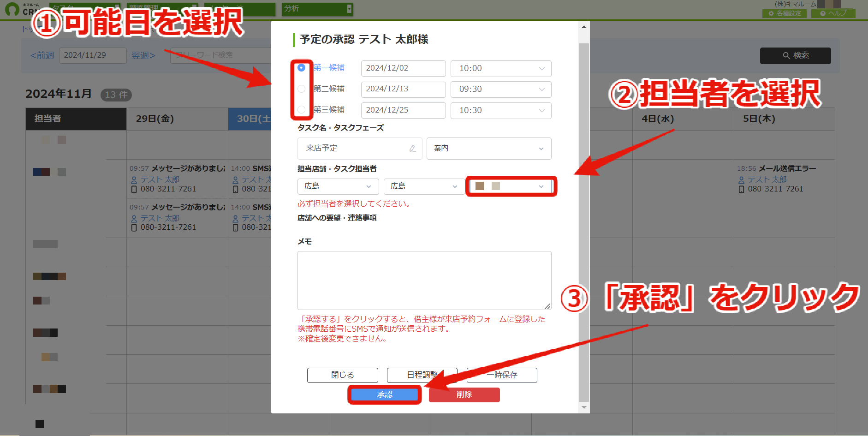Click the pencil edit icon in 来店予定 field

(412, 149)
